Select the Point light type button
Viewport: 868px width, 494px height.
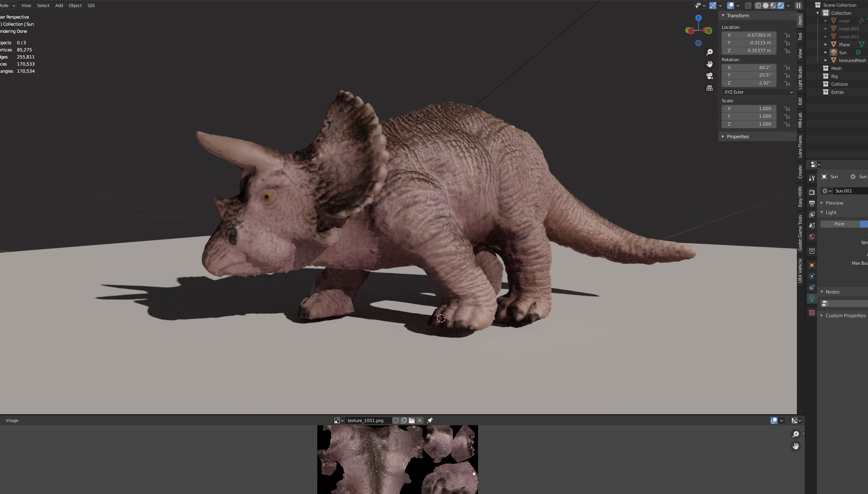pos(839,224)
